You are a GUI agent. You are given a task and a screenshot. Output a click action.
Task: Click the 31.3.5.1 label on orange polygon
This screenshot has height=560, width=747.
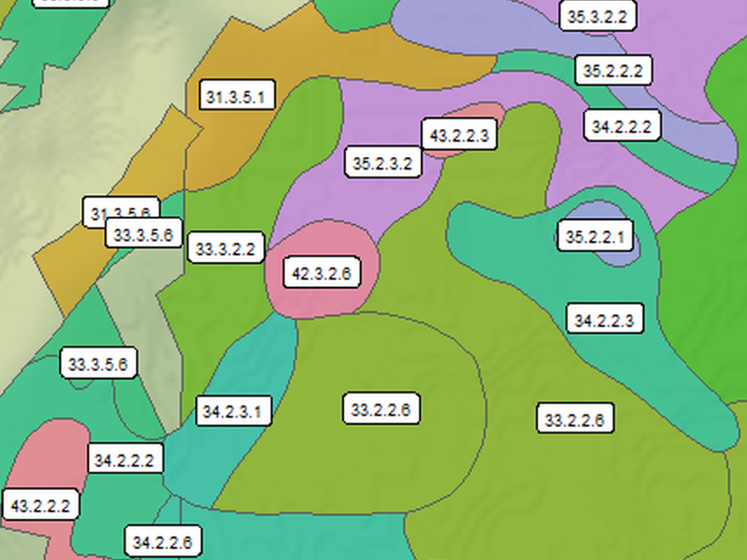(x=236, y=96)
